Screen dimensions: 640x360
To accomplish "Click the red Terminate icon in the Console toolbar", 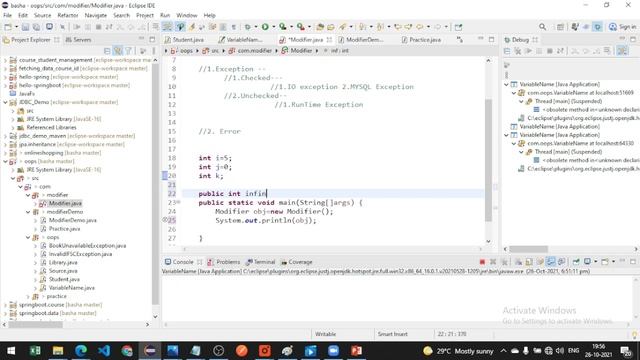I will 482,262.
